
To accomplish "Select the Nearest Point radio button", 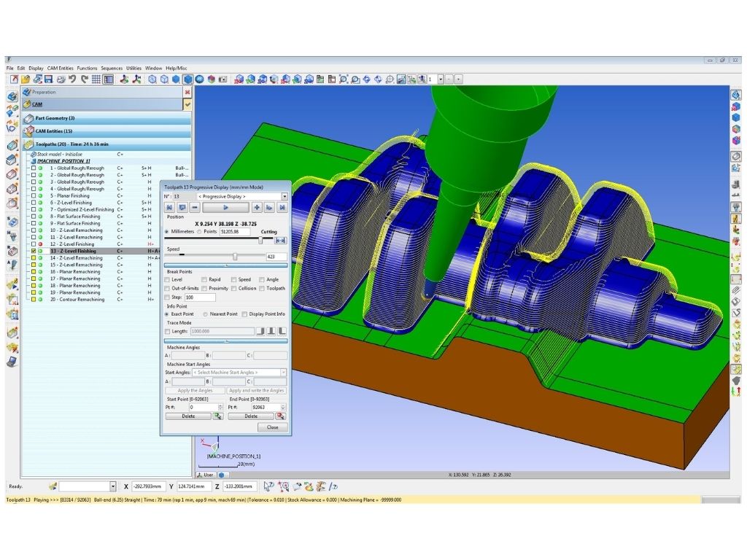I will [204, 314].
